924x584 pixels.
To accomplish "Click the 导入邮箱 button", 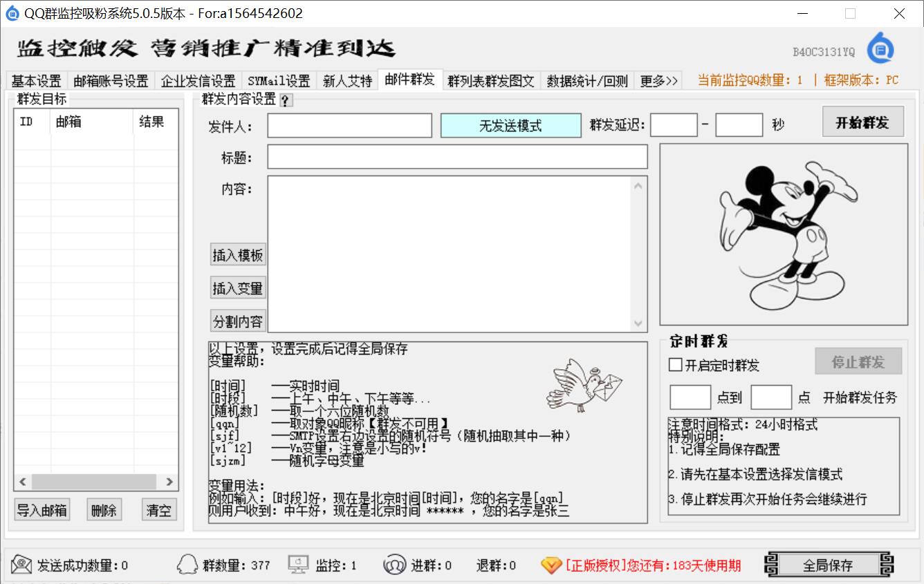I will (42, 510).
